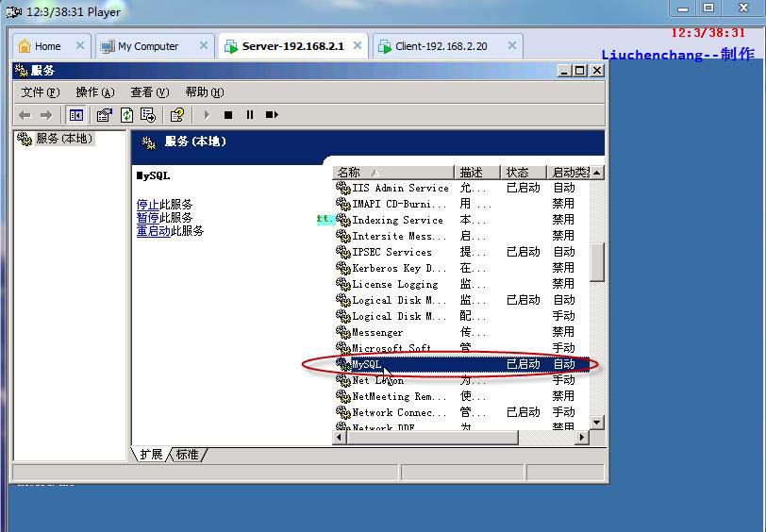This screenshot has height=532, width=766.
Task: Open the Properties toolbar icon
Action: click(x=104, y=115)
